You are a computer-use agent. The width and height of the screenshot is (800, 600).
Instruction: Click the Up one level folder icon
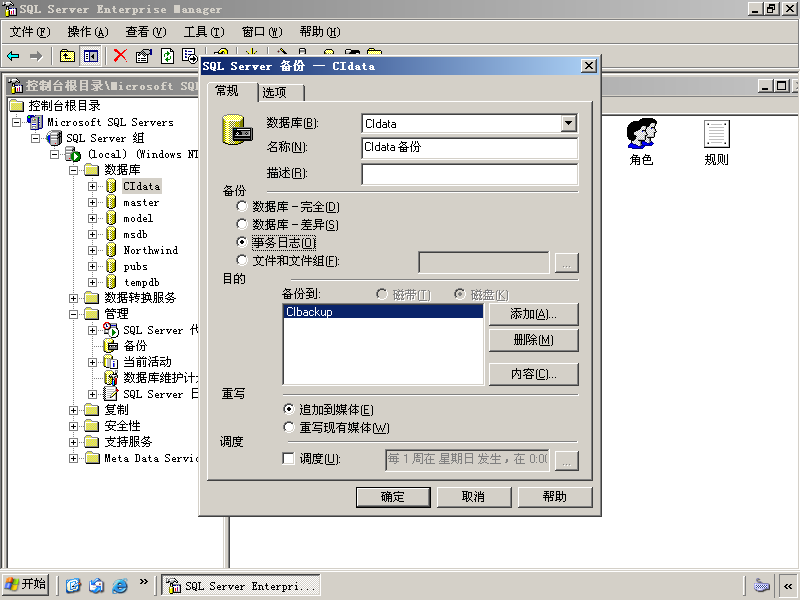(67, 56)
